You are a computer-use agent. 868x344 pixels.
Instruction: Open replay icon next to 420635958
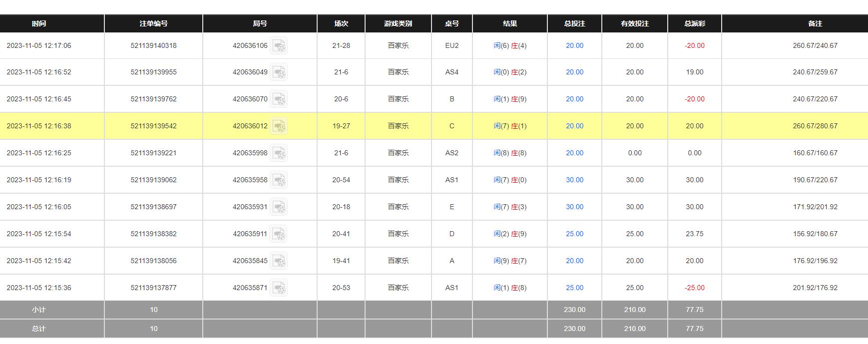tap(279, 180)
